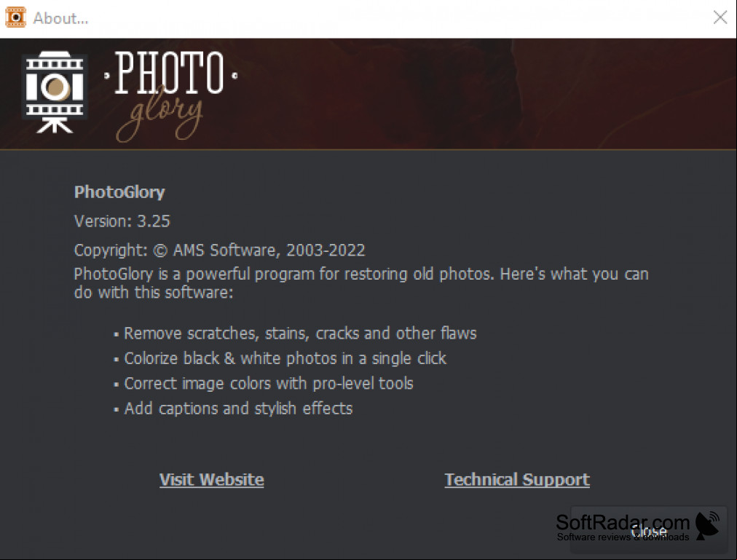Click the bold PhotoGlory heading
This screenshot has width=737, height=560.
[119, 192]
